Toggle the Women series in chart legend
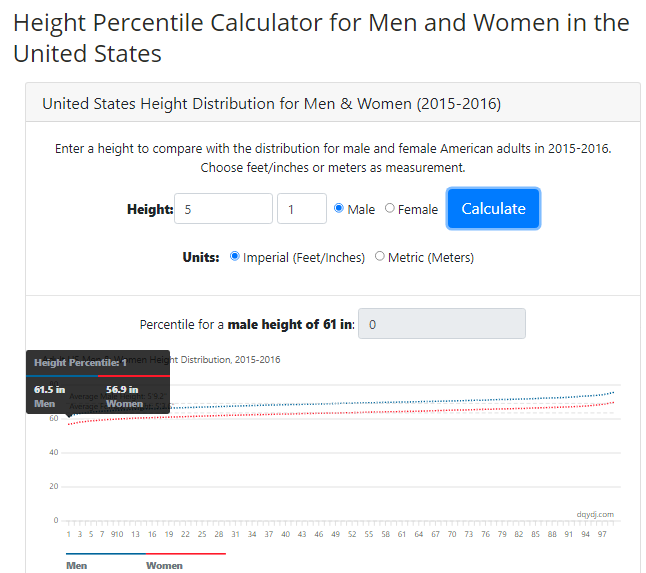646x573 pixels. (164, 566)
